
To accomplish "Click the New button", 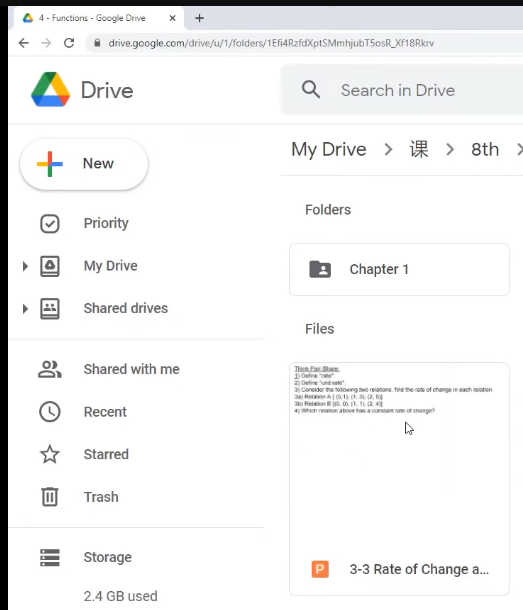I will pyautogui.click(x=84, y=164).
